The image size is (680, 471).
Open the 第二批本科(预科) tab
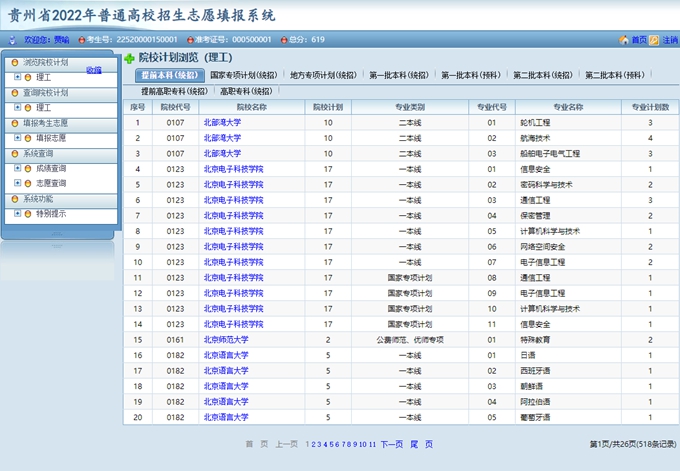(615, 75)
